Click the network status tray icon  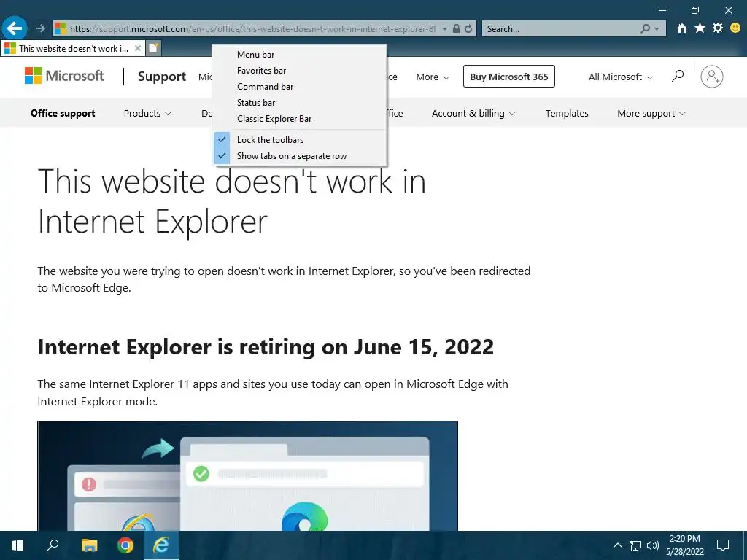coord(635,545)
